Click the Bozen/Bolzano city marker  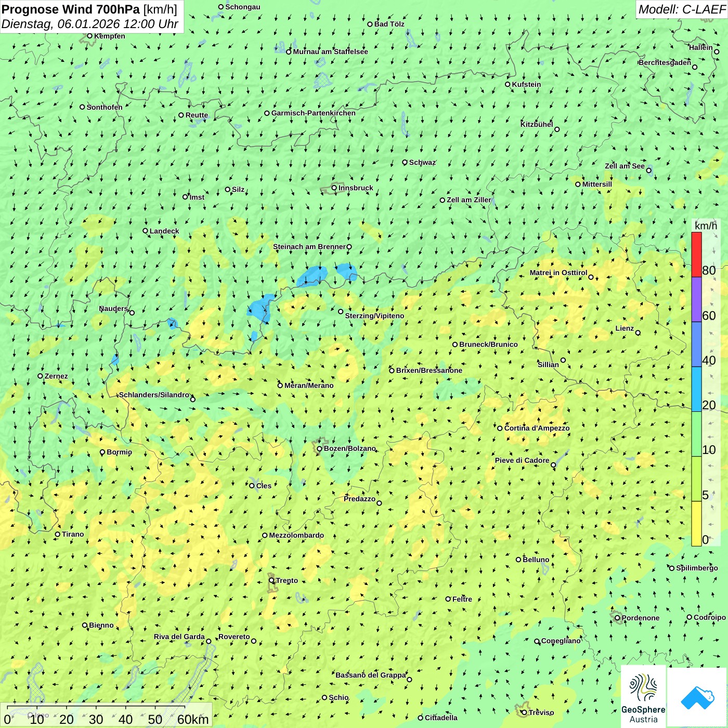click(x=319, y=448)
